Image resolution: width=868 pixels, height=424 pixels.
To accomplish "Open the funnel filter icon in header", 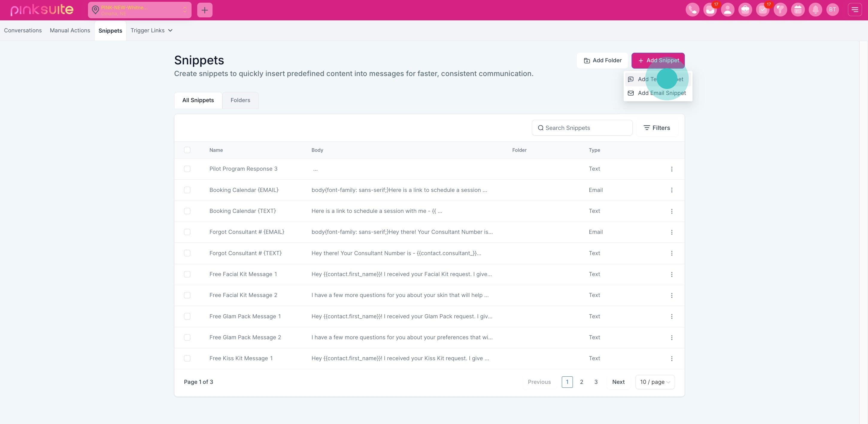I will pyautogui.click(x=780, y=10).
